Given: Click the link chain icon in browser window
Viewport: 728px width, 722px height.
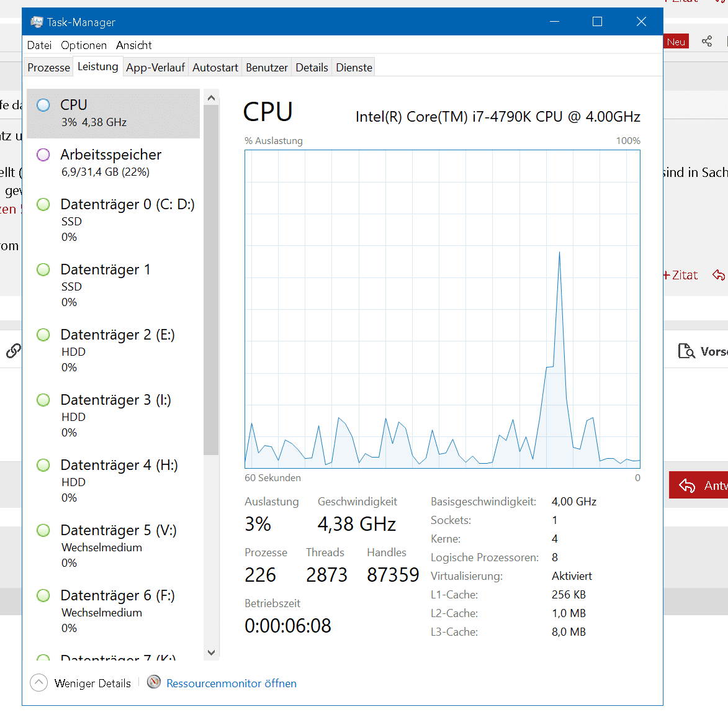Looking at the screenshot, I should click(14, 351).
